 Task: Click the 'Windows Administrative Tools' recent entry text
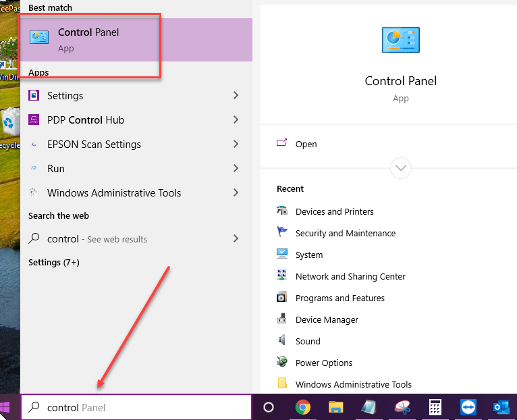pos(354,384)
